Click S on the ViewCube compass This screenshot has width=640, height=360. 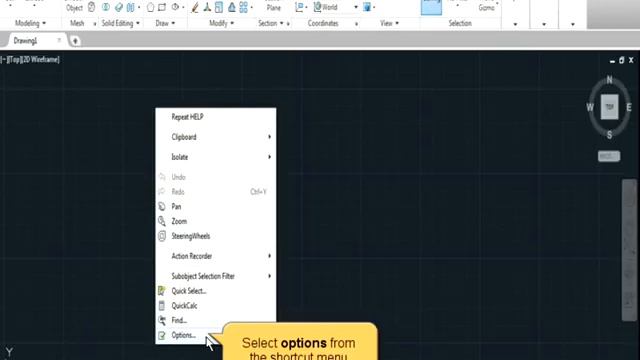click(x=609, y=135)
